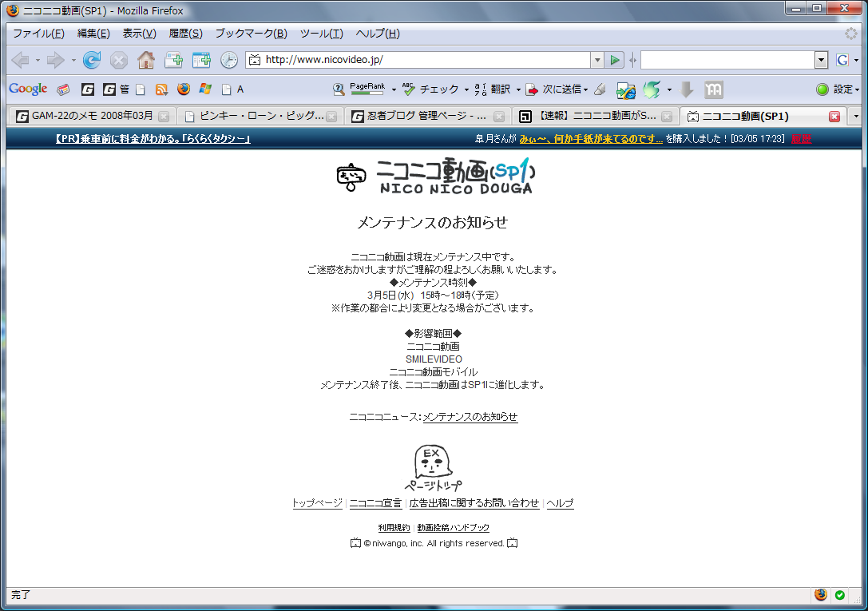Click the ニコニコ動画 SP1 logo
Viewport: 868px width, 611px height.
tap(436, 177)
